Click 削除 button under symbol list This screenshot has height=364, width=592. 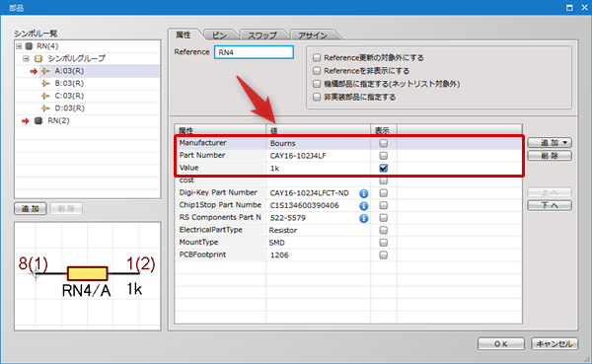(66, 209)
